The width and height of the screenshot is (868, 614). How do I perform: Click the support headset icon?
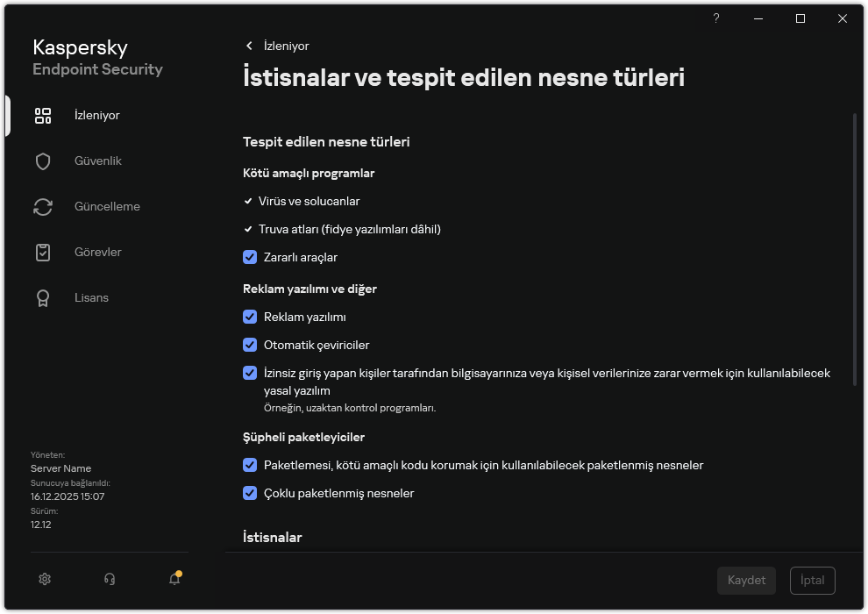tap(109, 579)
